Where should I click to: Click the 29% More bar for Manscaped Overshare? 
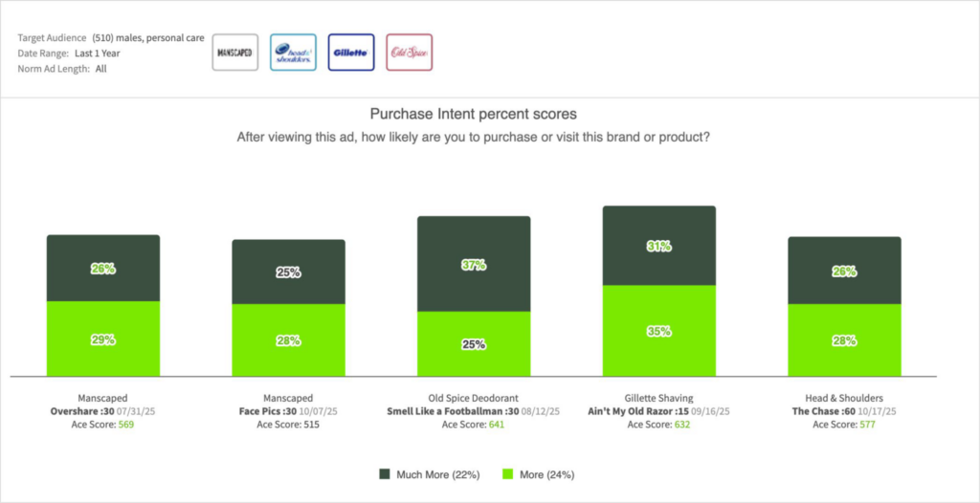coord(103,339)
